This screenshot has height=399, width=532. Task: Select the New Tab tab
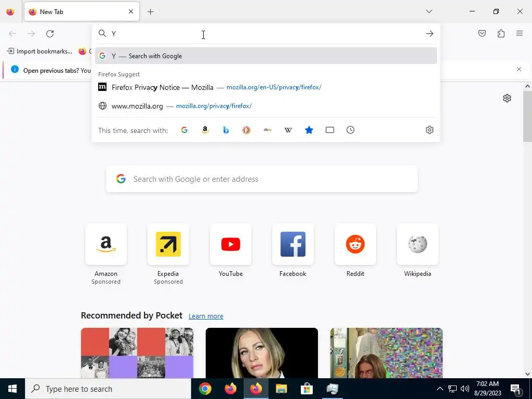coord(82,11)
